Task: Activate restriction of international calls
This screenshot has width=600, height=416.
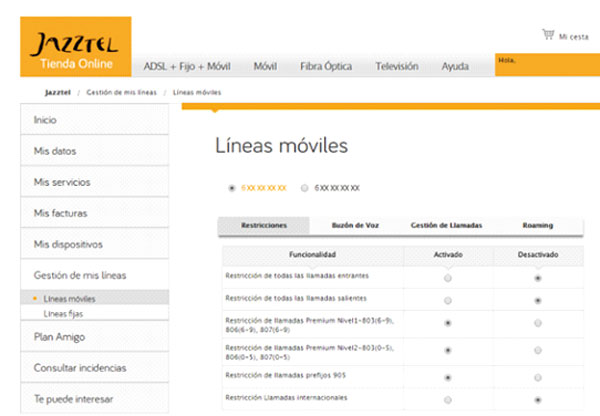Action: tap(447, 400)
